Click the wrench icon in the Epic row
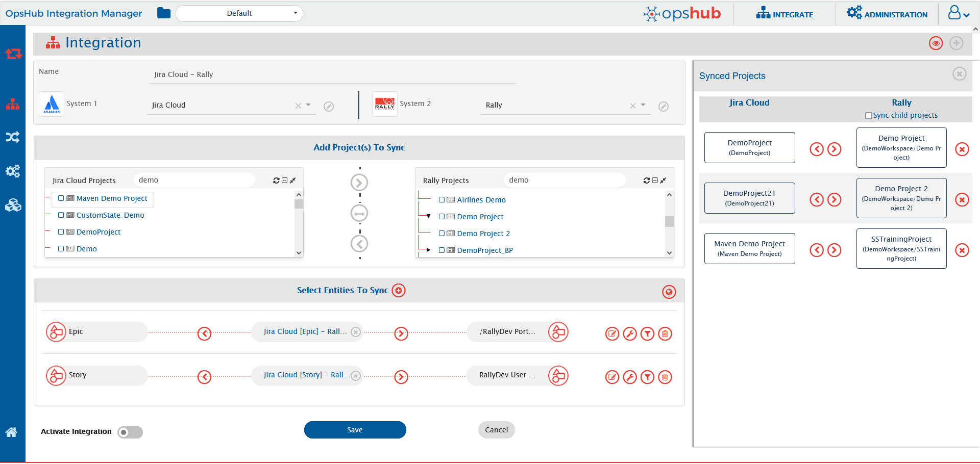 [x=630, y=334]
